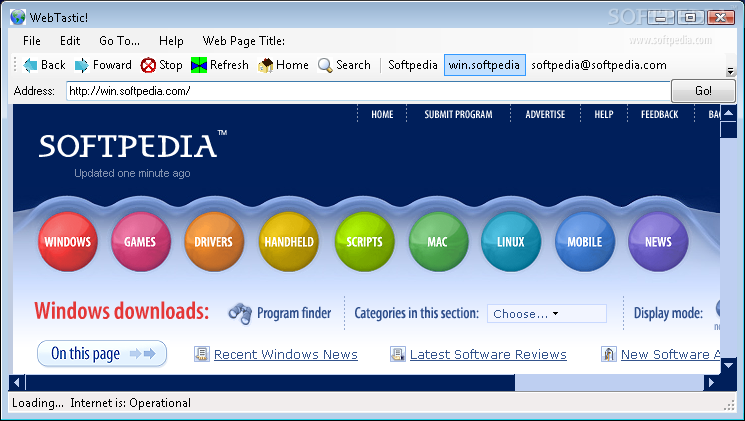This screenshot has height=421, width=745.
Task: Click the Web Page Title: menu item
Action: point(244,41)
